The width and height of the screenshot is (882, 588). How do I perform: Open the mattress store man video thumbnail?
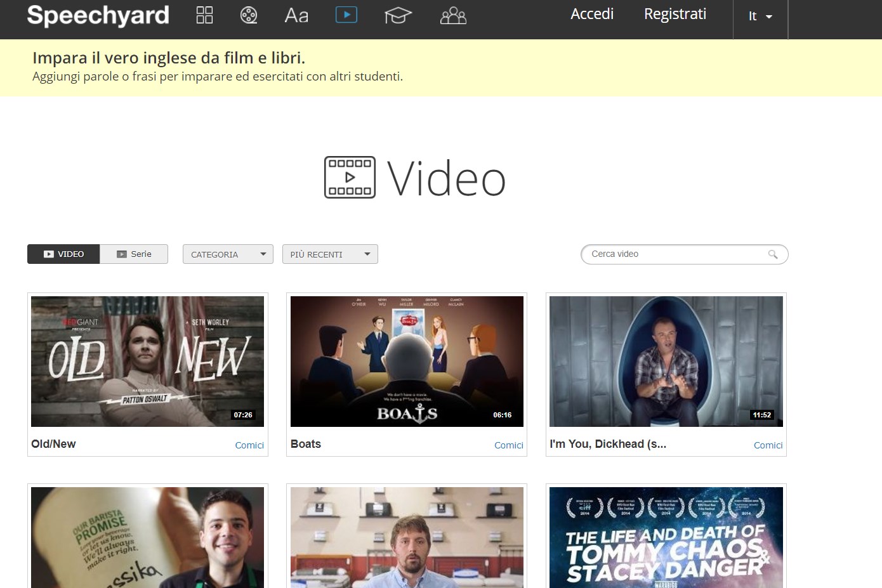[x=407, y=537]
